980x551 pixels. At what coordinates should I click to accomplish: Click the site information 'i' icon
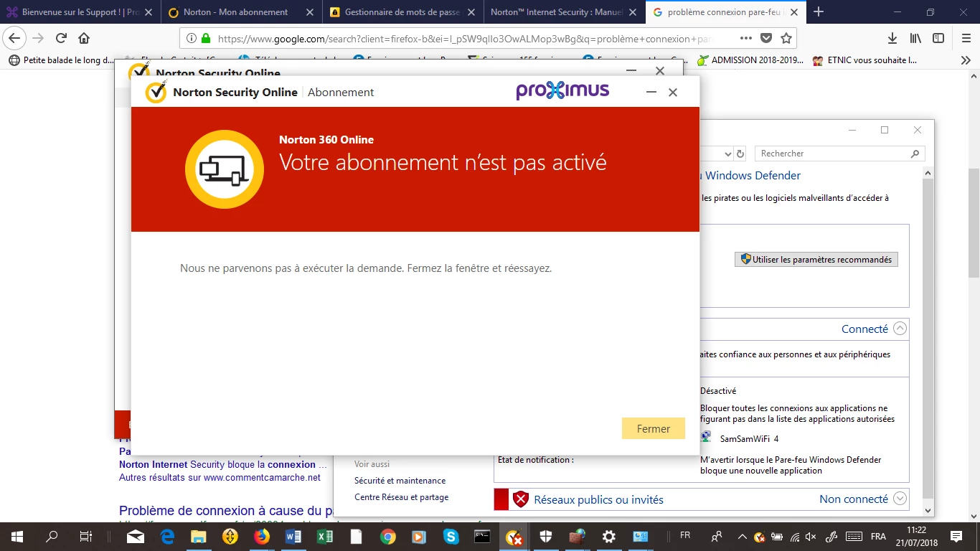click(192, 39)
